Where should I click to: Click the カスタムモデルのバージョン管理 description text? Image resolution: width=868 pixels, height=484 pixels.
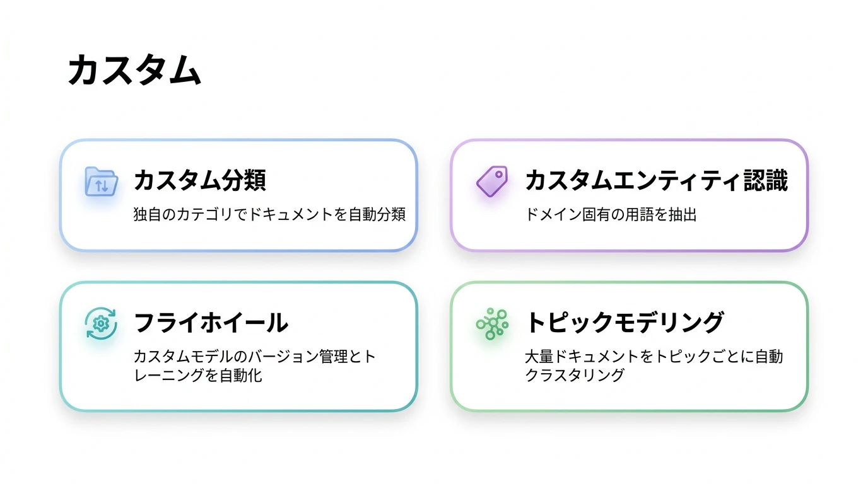[240, 357]
